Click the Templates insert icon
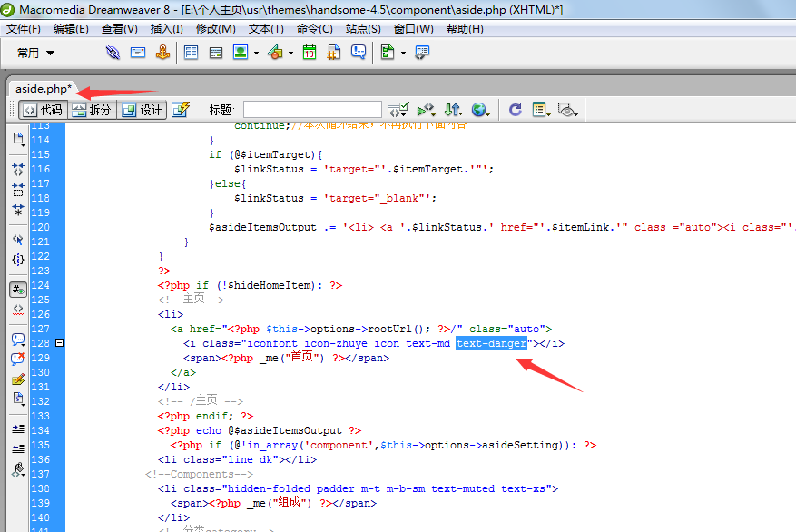The width and height of the screenshot is (796, 532). pyautogui.click(x=388, y=53)
